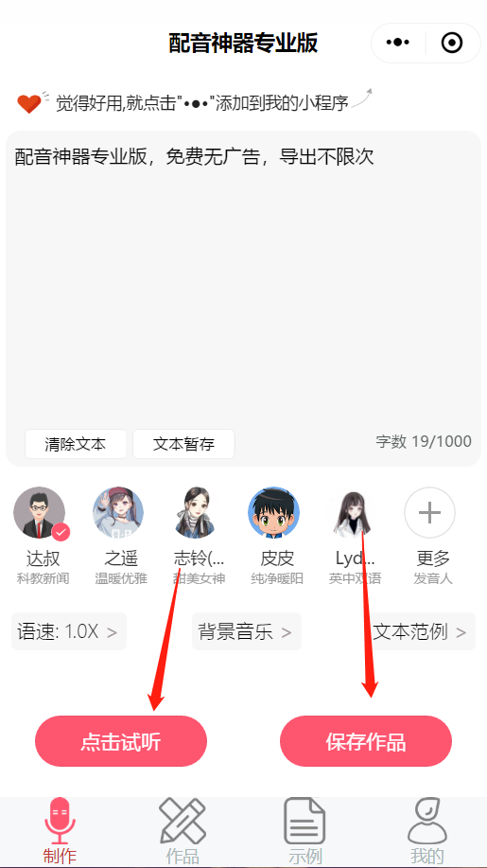Select the 皮皮 boy voice avatar

click(x=273, y=513)
